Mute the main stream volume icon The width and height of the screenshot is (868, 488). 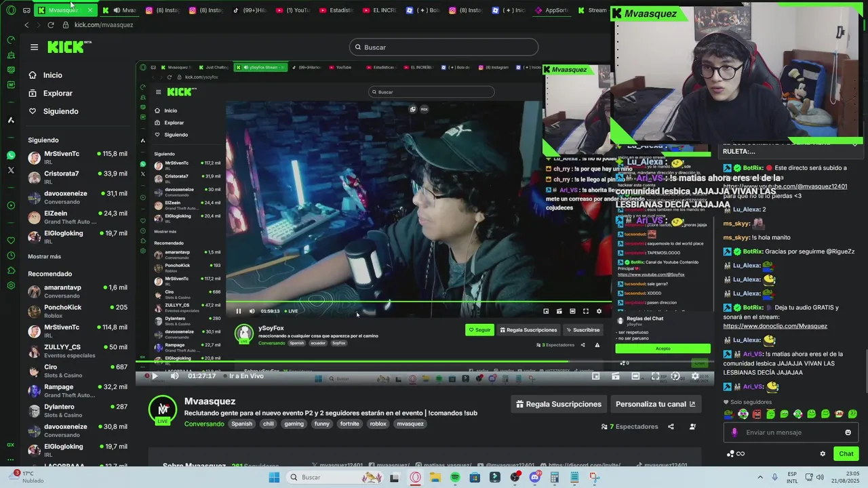point(174,376)
